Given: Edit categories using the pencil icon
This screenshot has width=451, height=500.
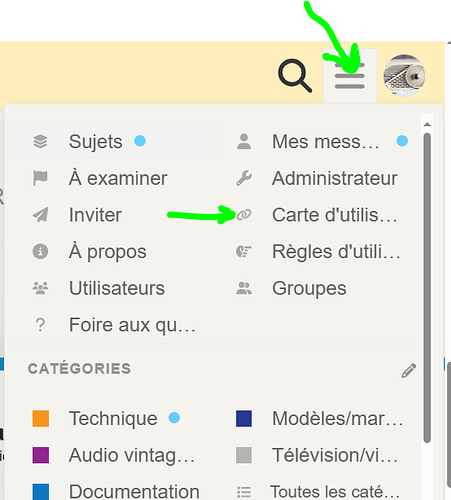Looking at the screenshot, I should (409, 370).
